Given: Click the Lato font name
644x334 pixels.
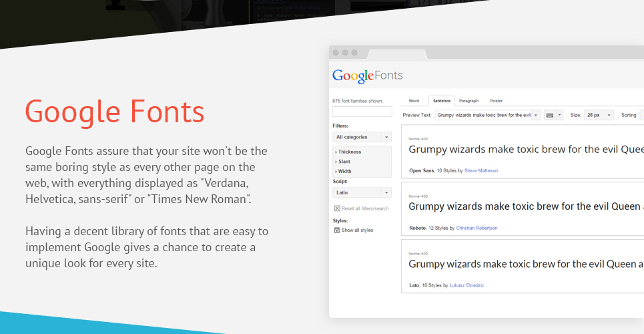Looking at the screenshot, I should coord(414,285).
